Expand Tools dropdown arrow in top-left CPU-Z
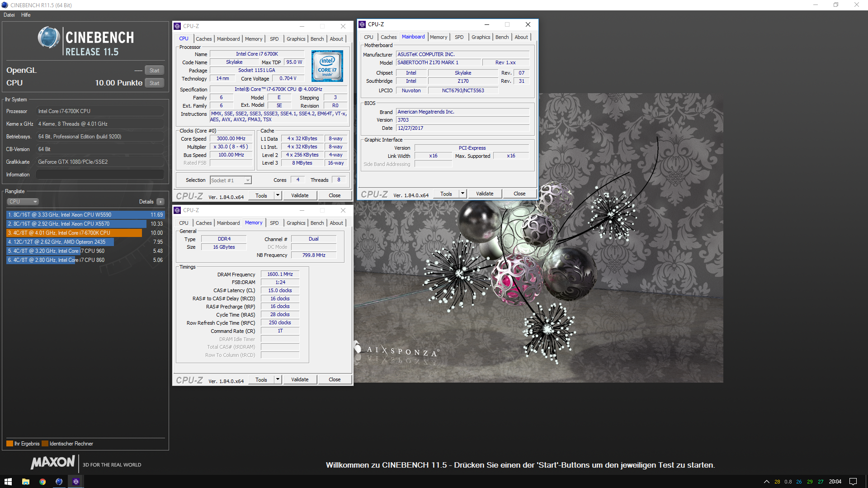 [x=278, y=196]
